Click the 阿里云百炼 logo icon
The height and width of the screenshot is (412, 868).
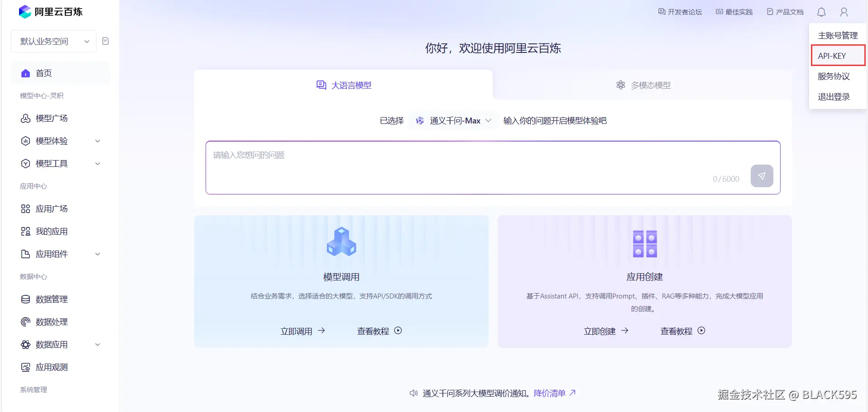(x=25, y=12)
